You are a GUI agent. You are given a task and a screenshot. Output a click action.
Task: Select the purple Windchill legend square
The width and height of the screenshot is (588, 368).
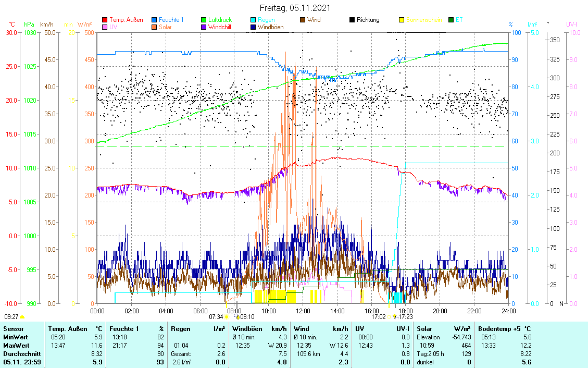point(204,27)
